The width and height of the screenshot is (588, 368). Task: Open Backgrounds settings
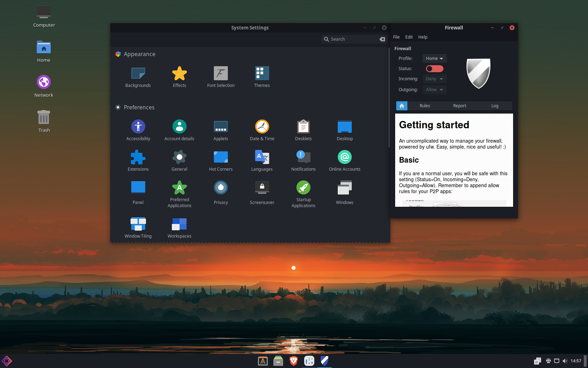click(x=138, y=77)
